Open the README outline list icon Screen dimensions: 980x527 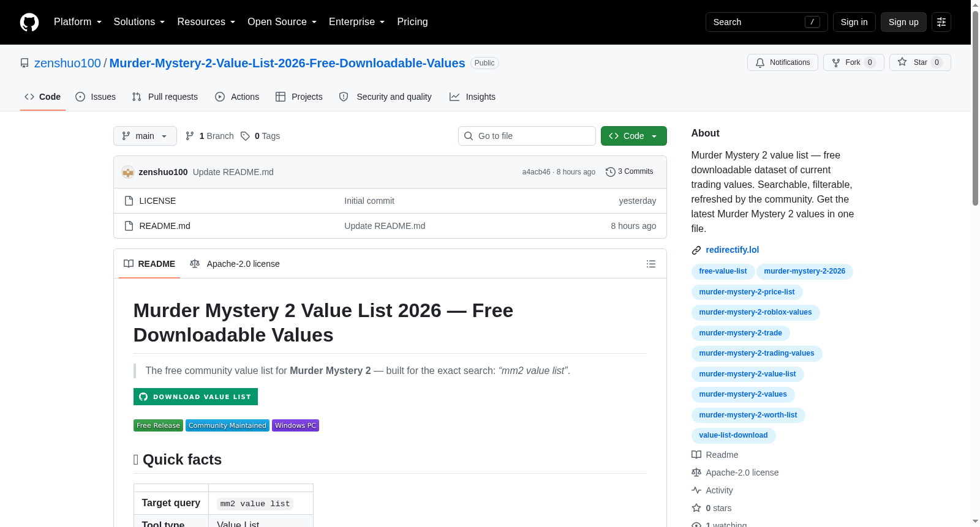click(x=651, y=264)
